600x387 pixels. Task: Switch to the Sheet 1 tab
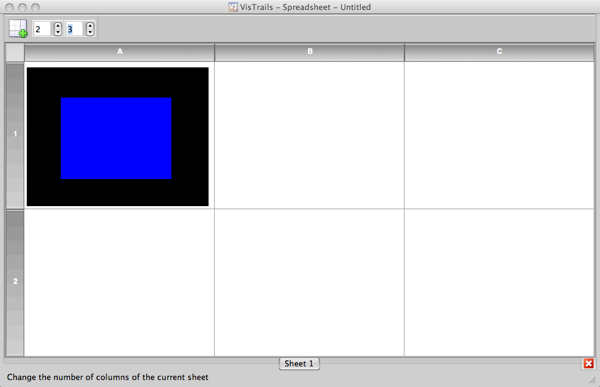click(x=299, y=363)
